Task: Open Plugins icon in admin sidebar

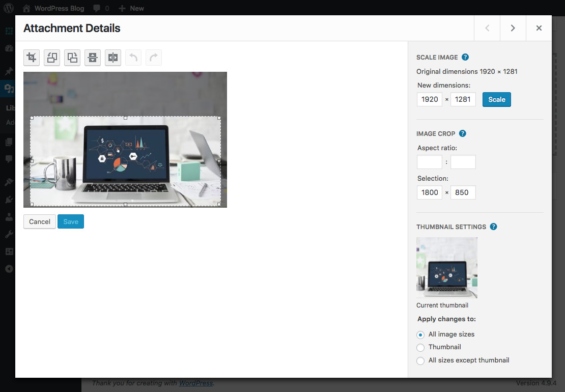Action: [x=9, y=199]
